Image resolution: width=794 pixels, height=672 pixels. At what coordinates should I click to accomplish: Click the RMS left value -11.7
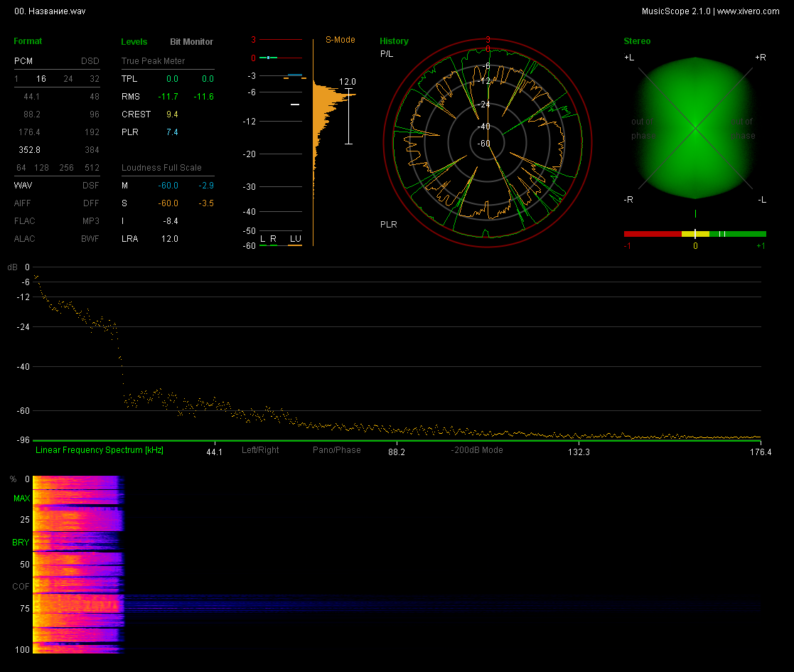168,97
